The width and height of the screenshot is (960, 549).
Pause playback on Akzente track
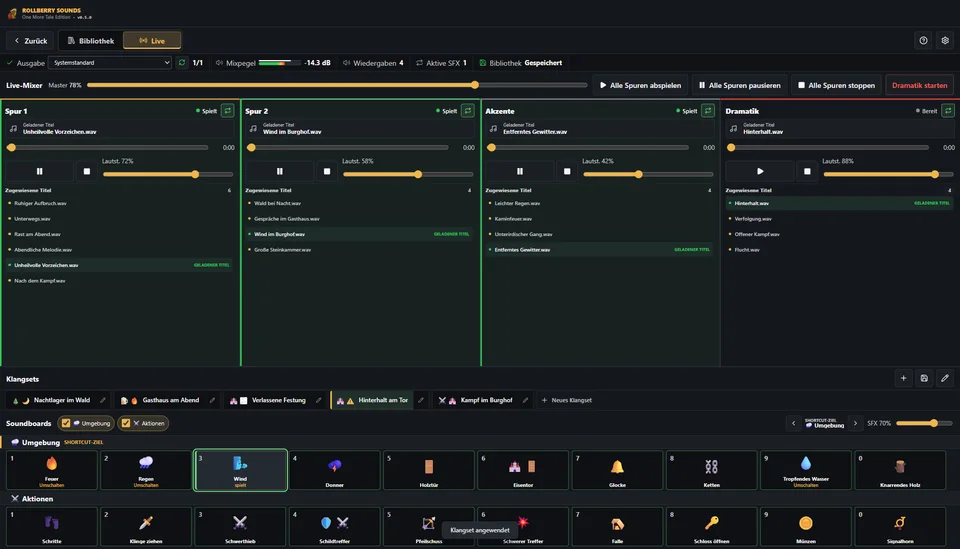(x=520, y=171)
